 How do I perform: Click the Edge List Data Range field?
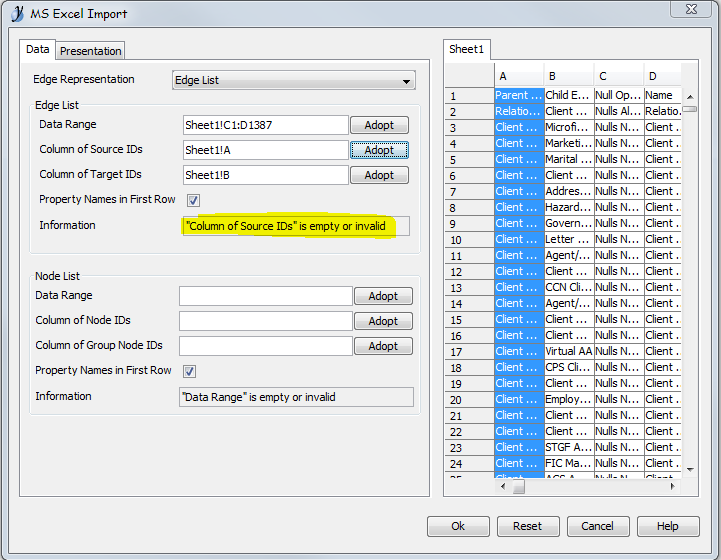(x=266, y=125)
